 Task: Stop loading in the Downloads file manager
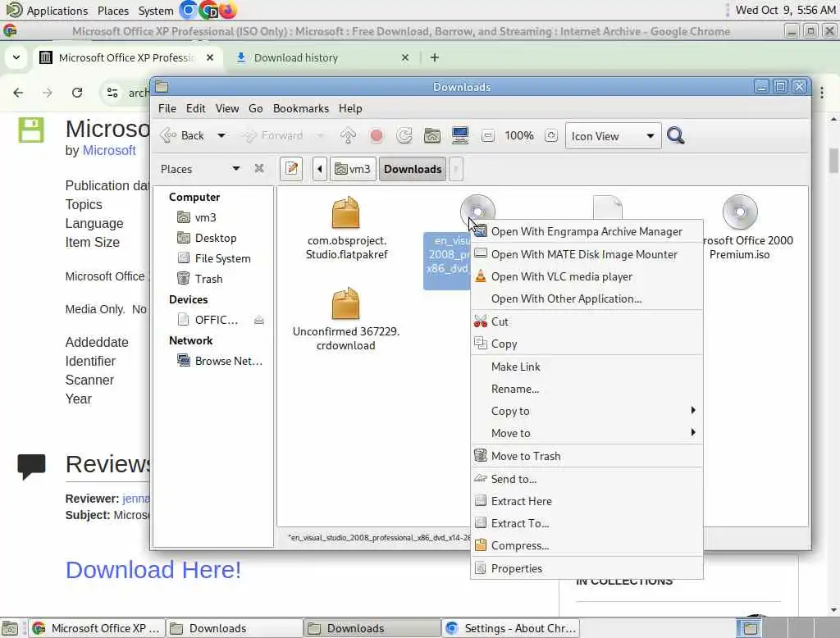pyautogui.click(x=377, y=136)
